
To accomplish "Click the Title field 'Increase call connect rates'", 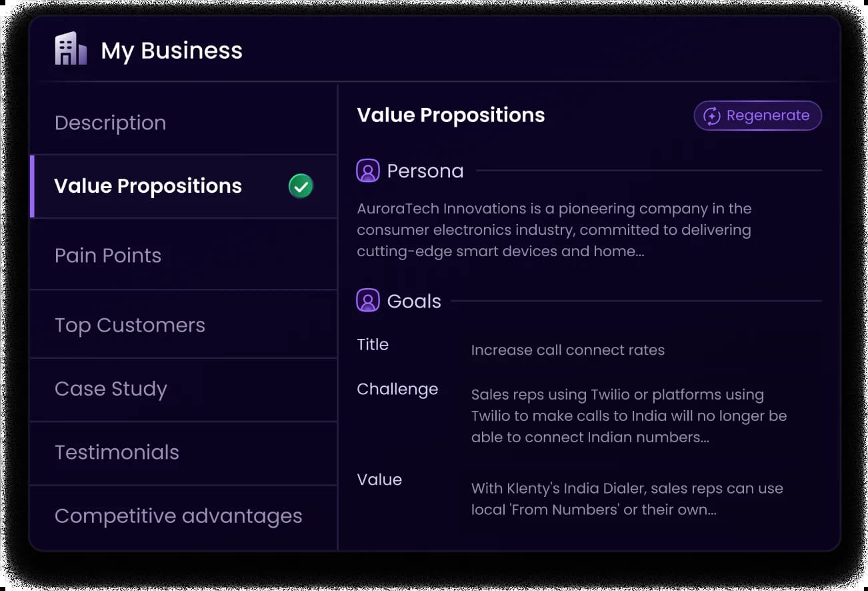I will click(568, 350).
